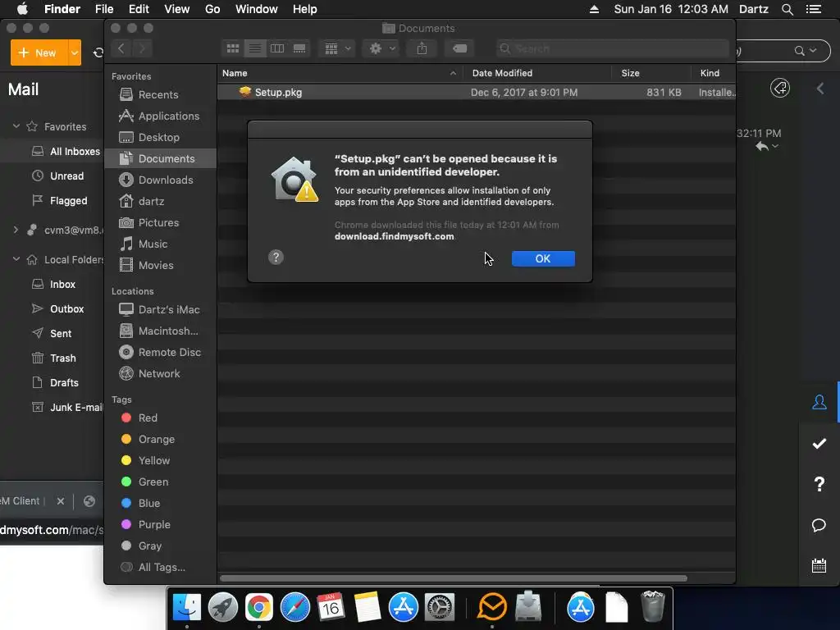This screenshot has height=630, width=840.
Task: Open Spotlight search in menu bar
Action: coord(787,9)
